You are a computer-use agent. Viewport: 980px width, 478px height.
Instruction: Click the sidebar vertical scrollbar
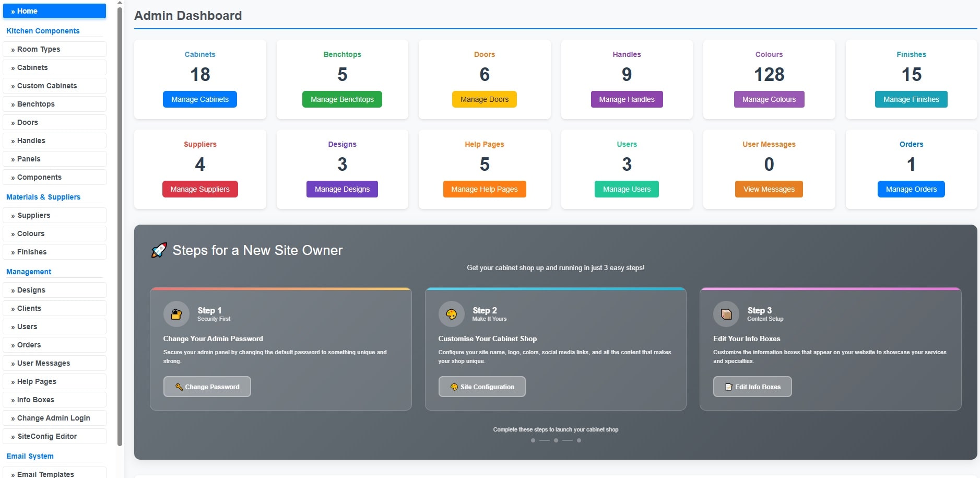pyautogui.click(x=120, y=225)
